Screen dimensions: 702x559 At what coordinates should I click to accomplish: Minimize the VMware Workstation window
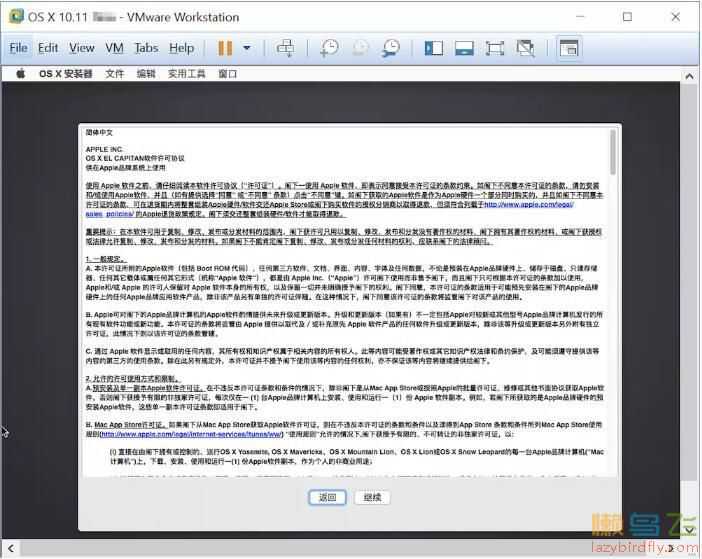[x=580, y=17]
